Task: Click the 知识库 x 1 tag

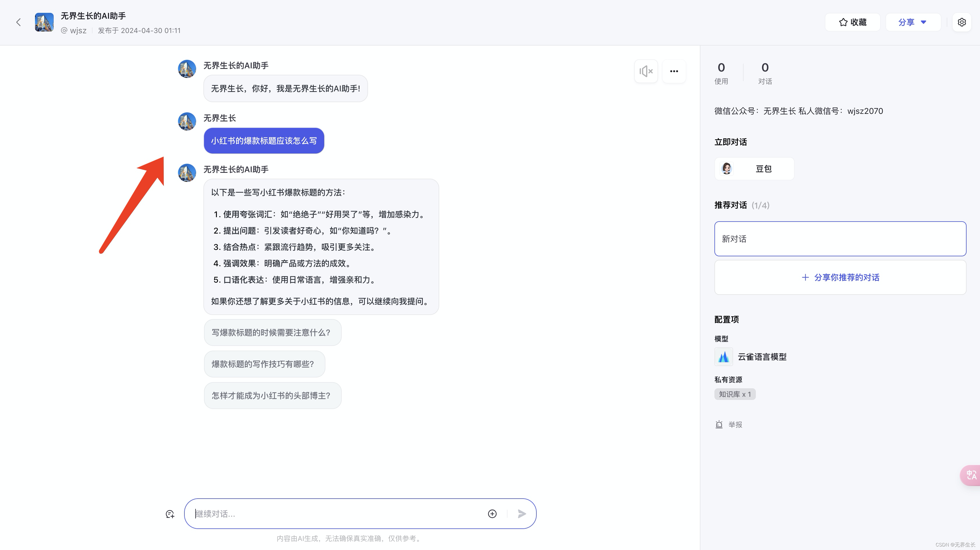Action: click(735, 394)
